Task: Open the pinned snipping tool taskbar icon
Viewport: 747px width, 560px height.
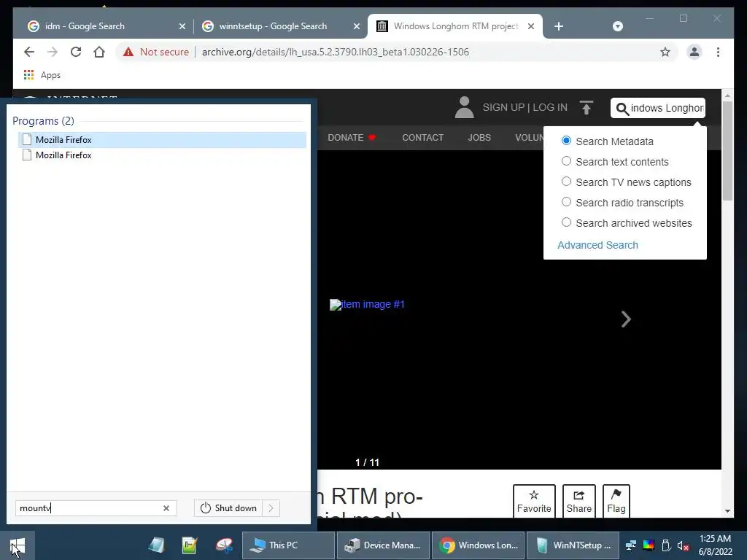Action: tap(223, 545)
